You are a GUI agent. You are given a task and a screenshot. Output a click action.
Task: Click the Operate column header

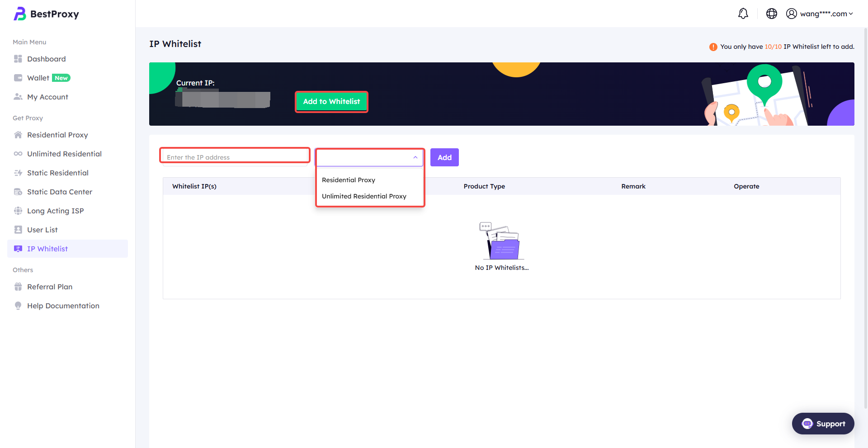746,186
